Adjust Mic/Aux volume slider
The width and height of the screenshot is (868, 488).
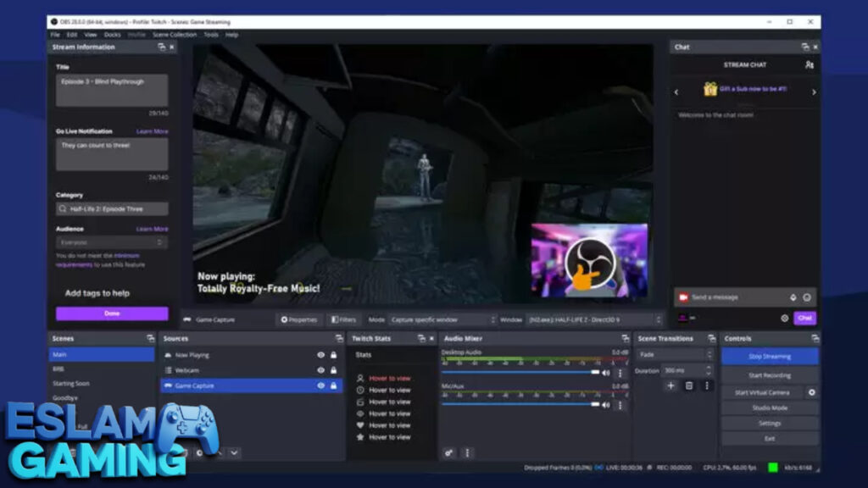pos(520,404)
